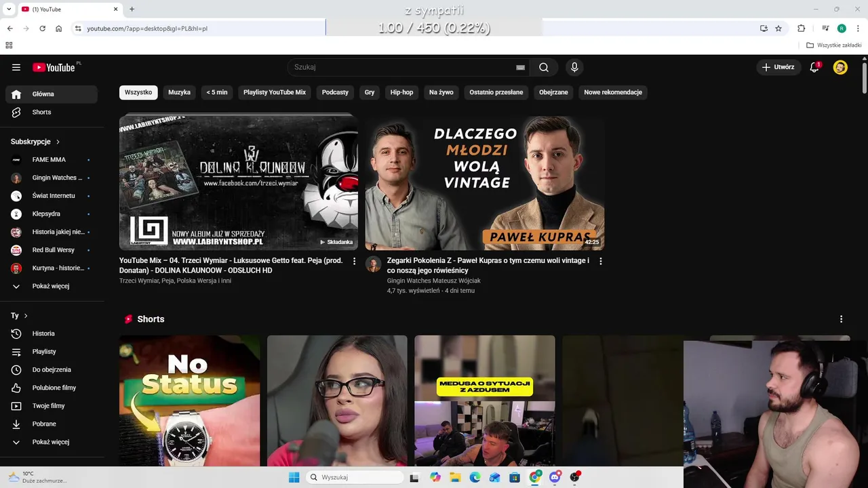
Task: Open options for Zegarki Pokolenia Z video
Action: pos(600,261)
